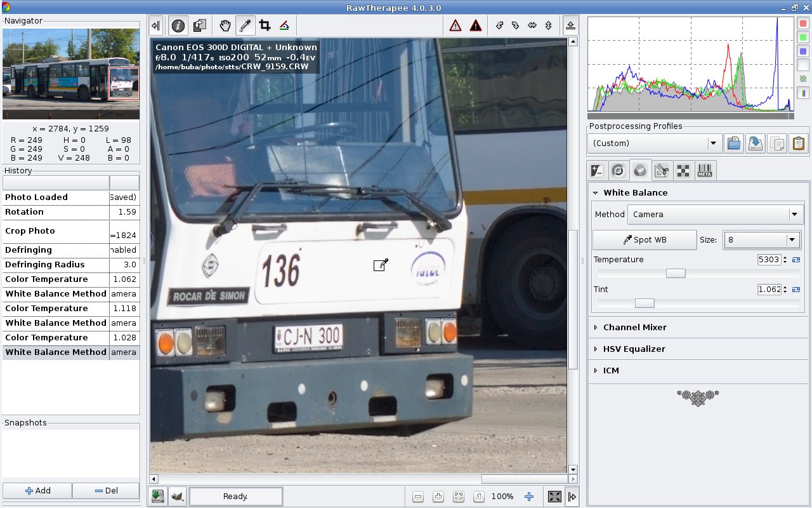Image resolution: width=812 pixels, height=508 pixels.
Task: Select the Photo Loaded history entry
Action: [71, 197]
